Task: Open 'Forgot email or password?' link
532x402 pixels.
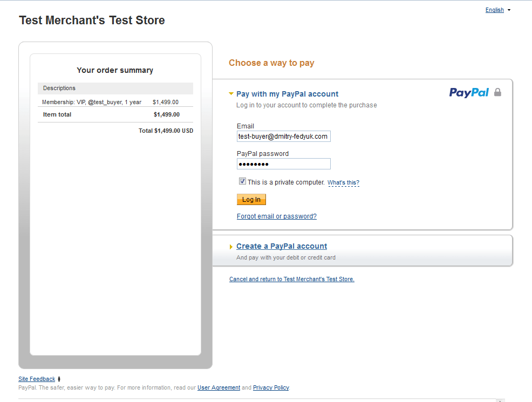Action: click(276, 216)
